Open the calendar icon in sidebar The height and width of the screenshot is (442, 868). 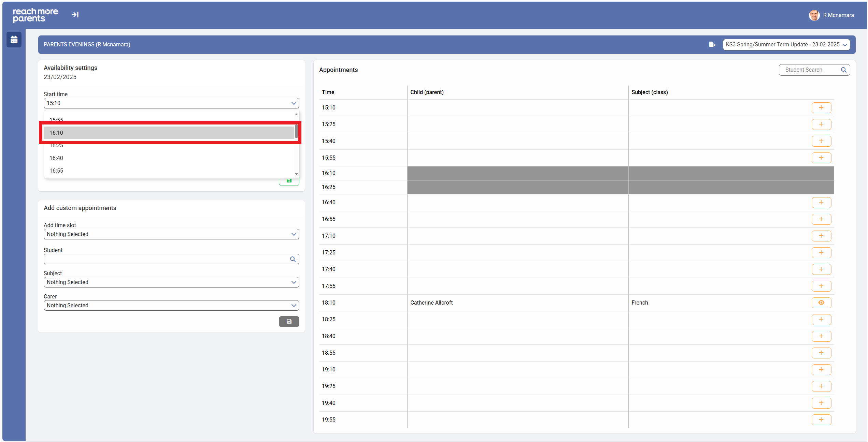tap(14, 40)
